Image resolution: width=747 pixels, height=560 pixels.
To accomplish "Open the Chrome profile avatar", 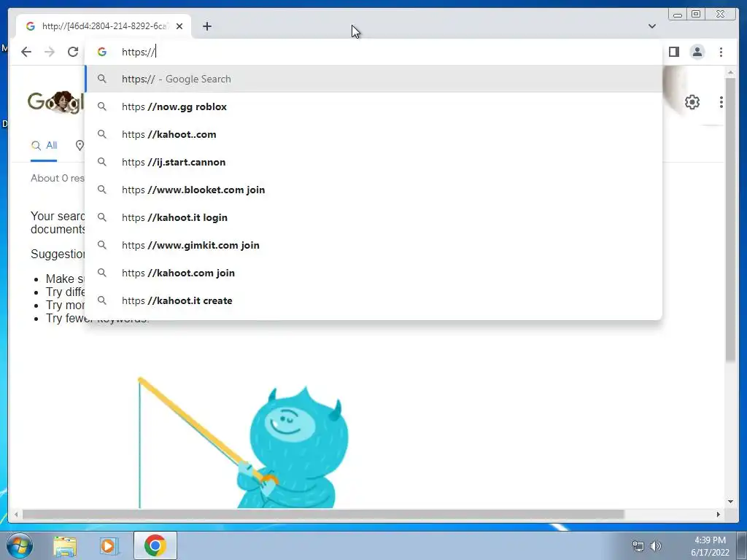I will (x=697, y=52).
